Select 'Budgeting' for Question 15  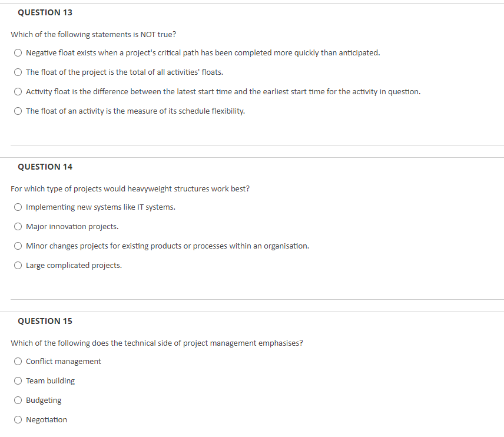pos(18,400)
